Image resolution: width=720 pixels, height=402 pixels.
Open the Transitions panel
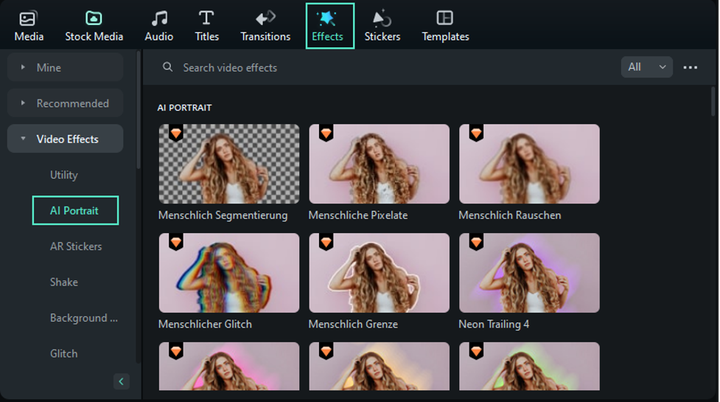tap(265, 25)
